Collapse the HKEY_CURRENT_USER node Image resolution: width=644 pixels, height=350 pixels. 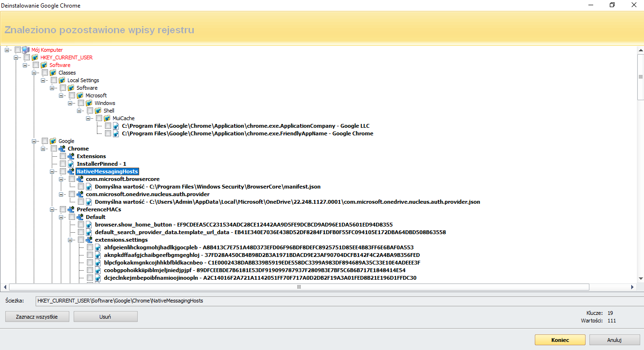pyautogui.click(x=16, y=57)
